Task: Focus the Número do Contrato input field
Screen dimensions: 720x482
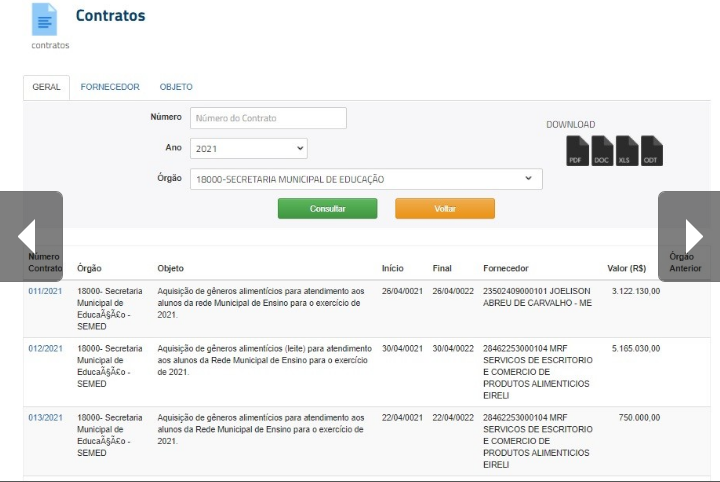Action: [x=268, y=118]
